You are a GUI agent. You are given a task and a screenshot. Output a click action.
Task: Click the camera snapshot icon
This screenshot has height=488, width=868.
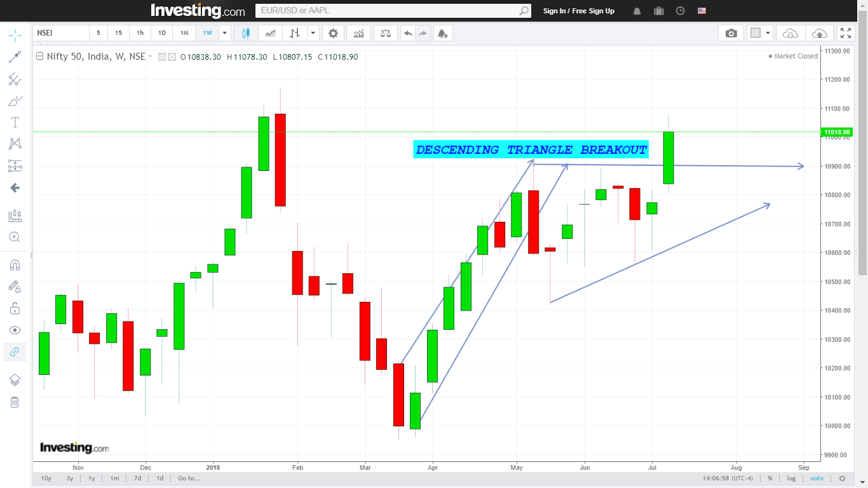pos(731,33)
